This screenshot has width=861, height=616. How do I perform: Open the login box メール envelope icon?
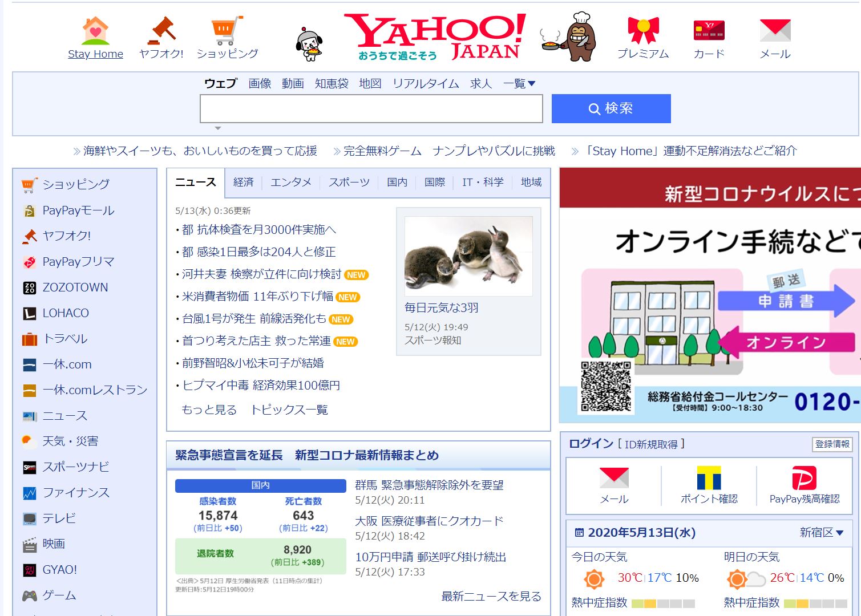click(614, 478)
